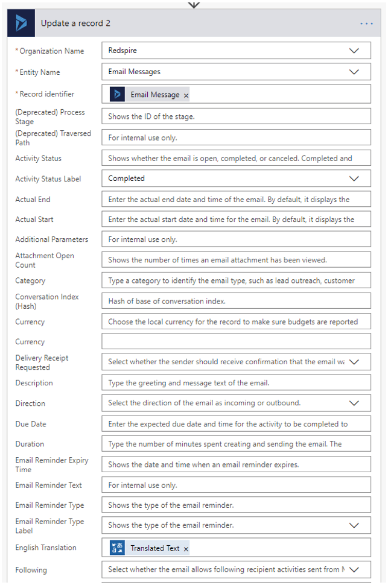Click the Due Date input field
The height and width of the screenshot is (588, 388).
tap(236, 424)
